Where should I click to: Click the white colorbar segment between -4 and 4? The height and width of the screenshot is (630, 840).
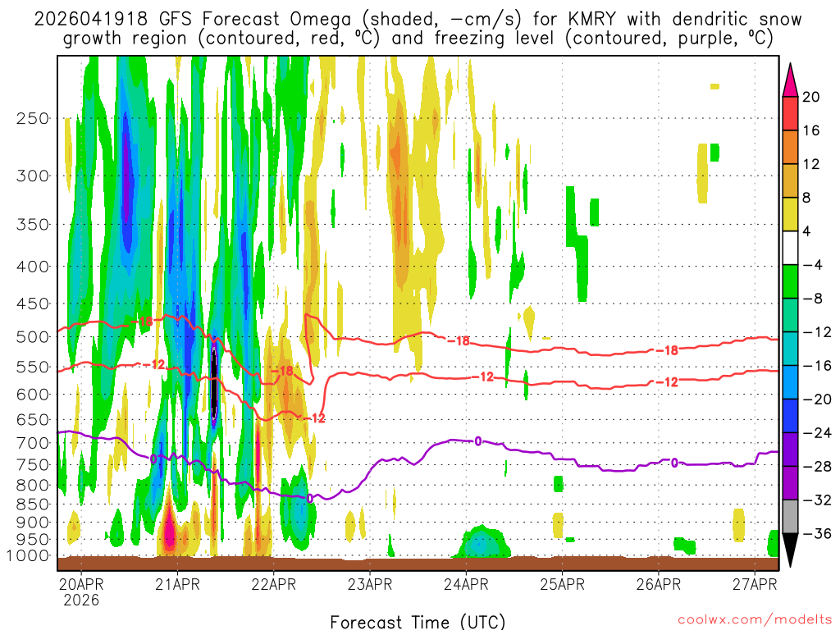(790, 248)
